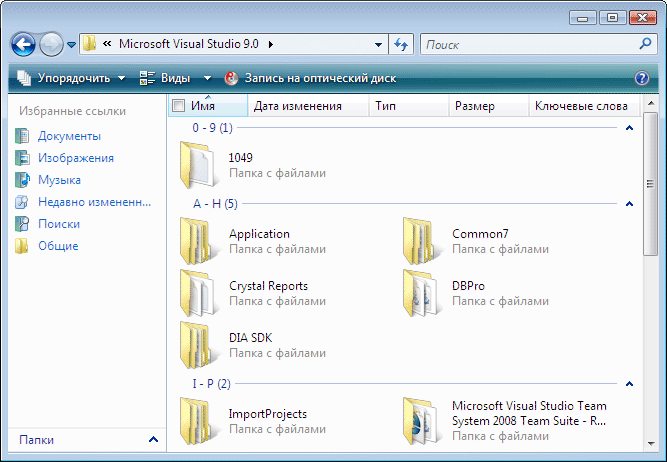Go back with the blue Back arrow
The height and width of the screenshot is (462, 667).
click(23, 44)
